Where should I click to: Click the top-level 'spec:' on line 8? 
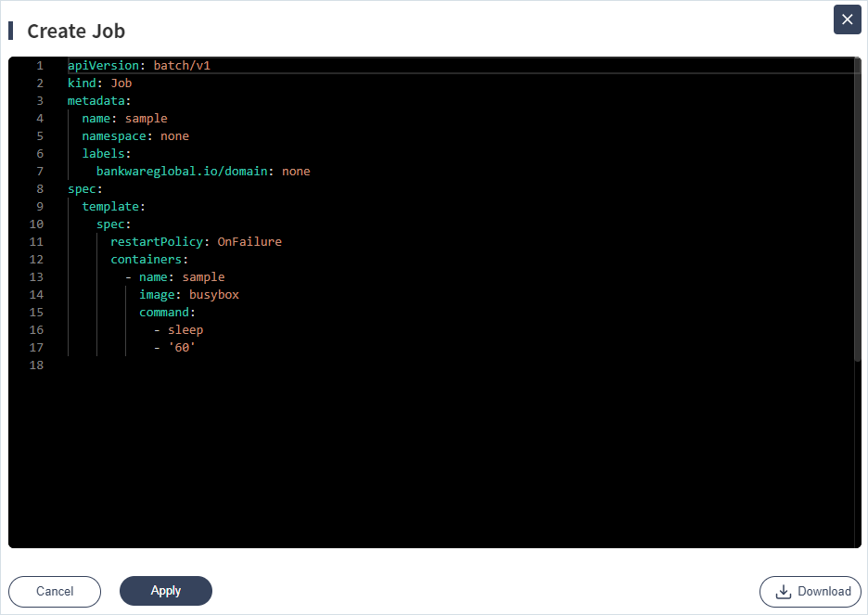pos(85,189)
